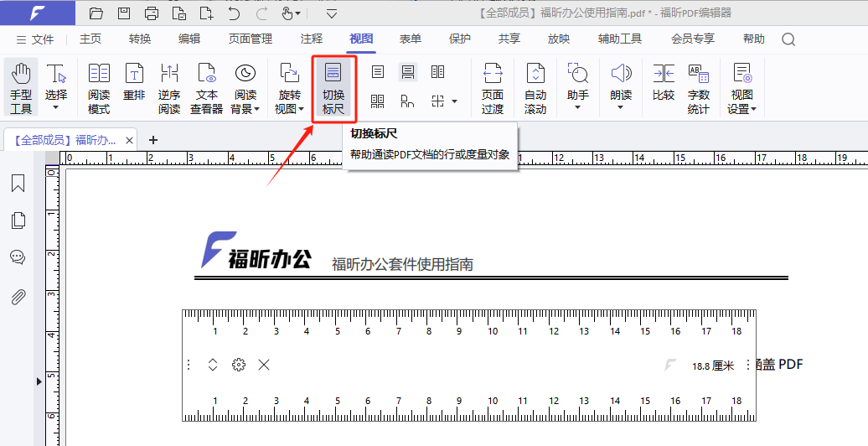
Task: Open Reading Mode (阅读模式)
Action: [x=99, y=87]
